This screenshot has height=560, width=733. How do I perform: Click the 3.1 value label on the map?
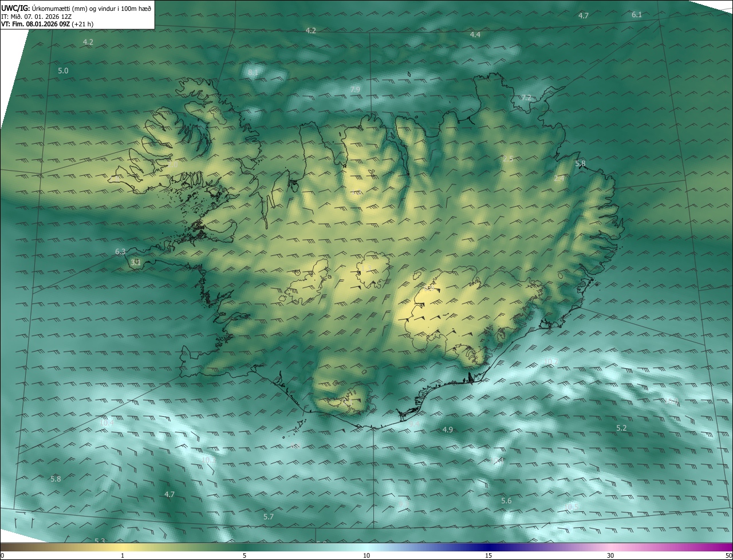point(136,262)
